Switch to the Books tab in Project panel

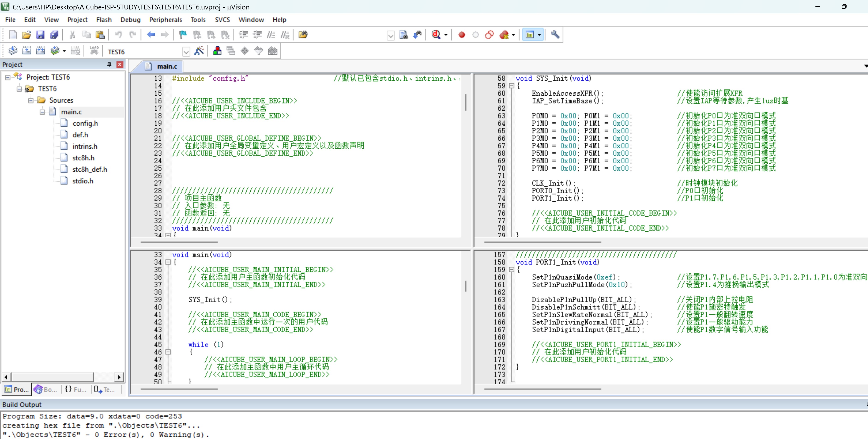pos(45,389)
